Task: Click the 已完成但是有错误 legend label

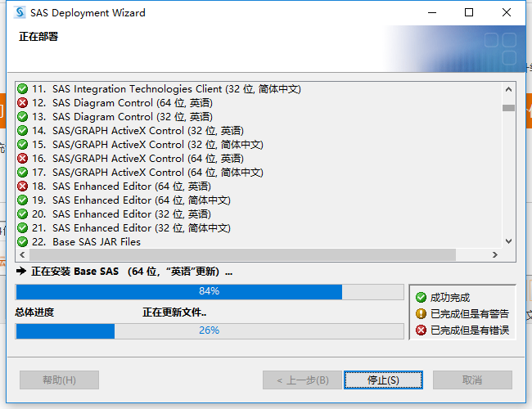Action: pos(470,330)
